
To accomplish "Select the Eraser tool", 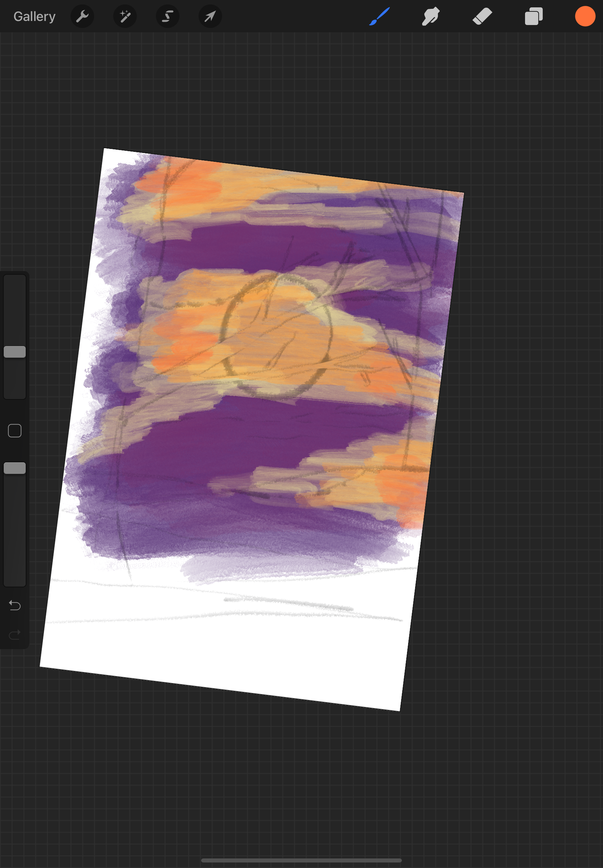I will click(482, 16).
